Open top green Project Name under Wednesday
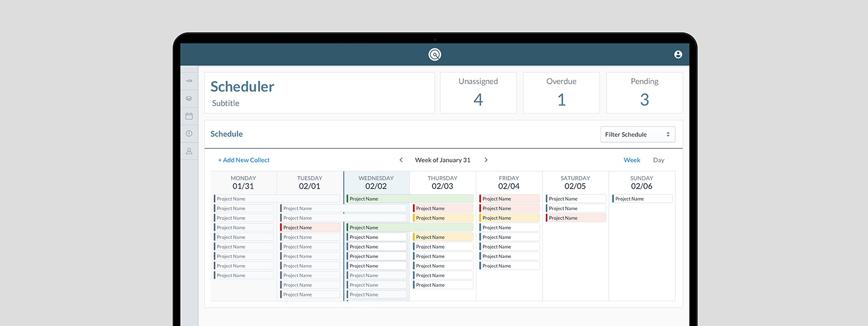 (410, 199)
